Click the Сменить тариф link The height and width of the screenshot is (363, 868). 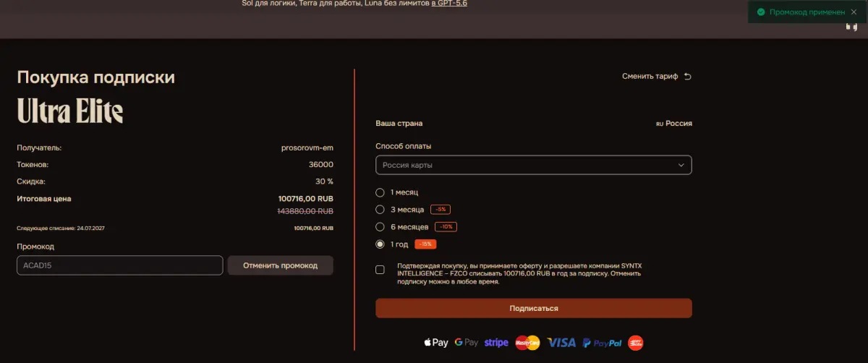click(650, 76)
